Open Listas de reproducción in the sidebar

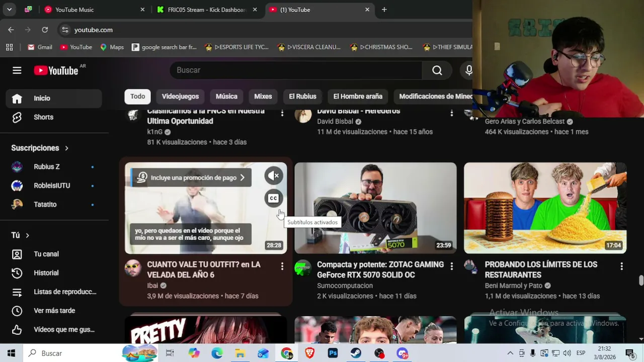[x=54, y=292]
